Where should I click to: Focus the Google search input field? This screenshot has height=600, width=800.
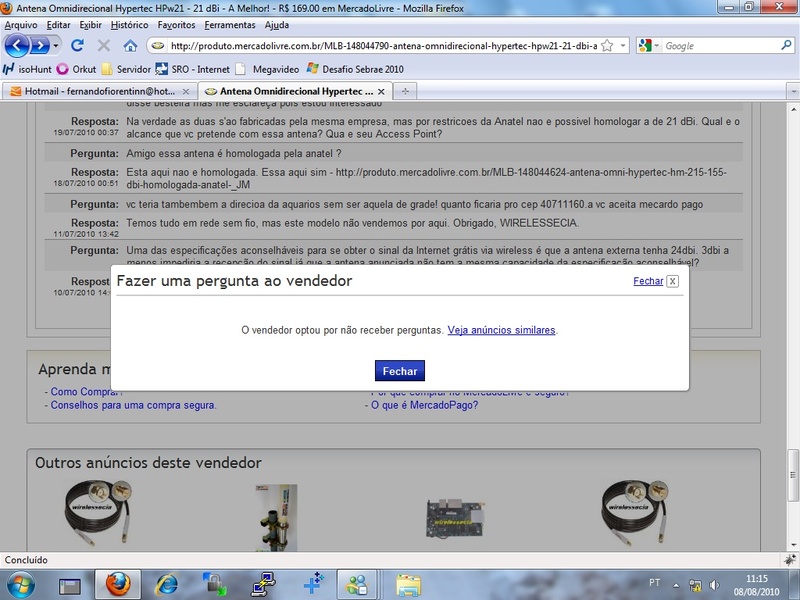(720, 46)
